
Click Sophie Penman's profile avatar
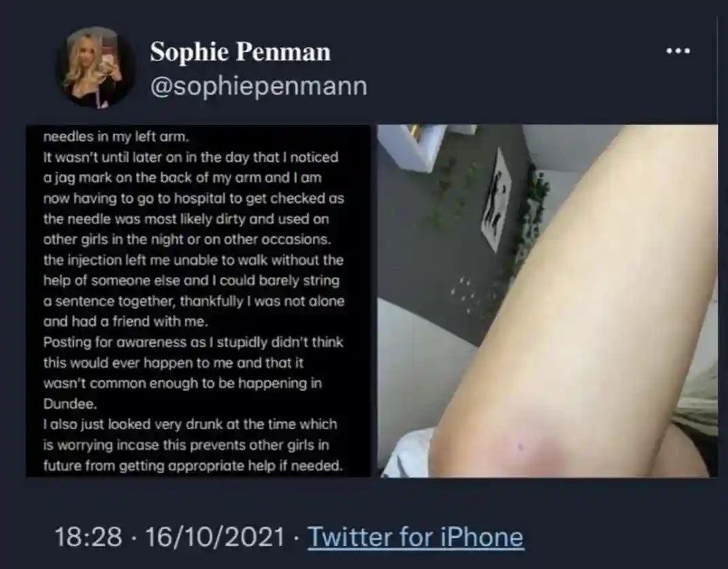point(96,67)
